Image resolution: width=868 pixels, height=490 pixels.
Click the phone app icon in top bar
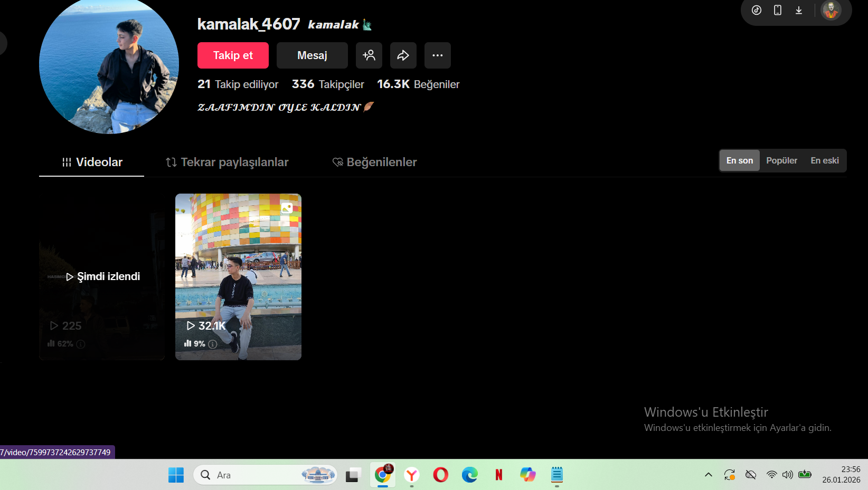778,10
